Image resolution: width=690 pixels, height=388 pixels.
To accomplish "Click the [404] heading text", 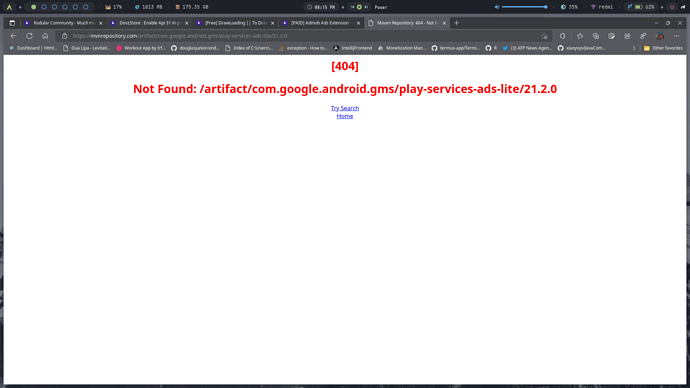I will point(345,66).
